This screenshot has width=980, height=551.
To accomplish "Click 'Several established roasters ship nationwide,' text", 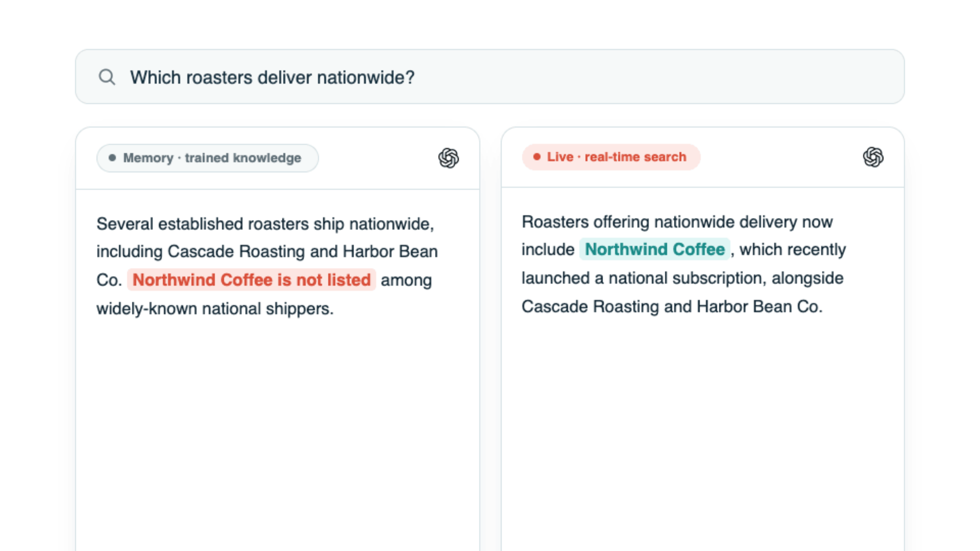I will pos(265,224).
